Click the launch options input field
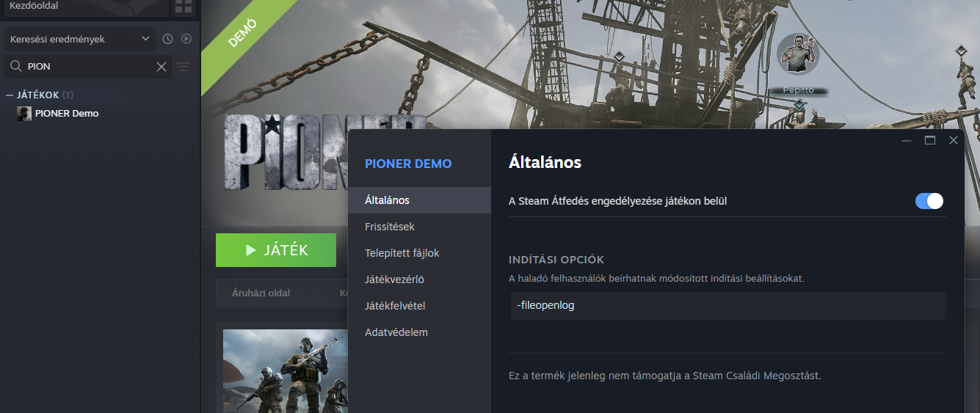 [x=727, y=305]
